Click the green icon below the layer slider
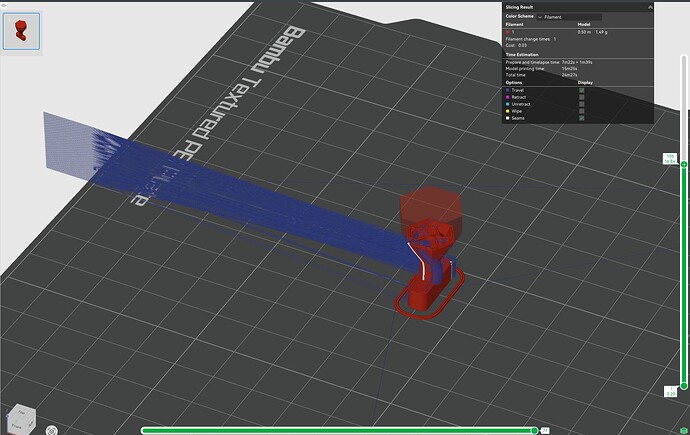The image size is (690, 435). pyautogui.click(x=684, y=430)
